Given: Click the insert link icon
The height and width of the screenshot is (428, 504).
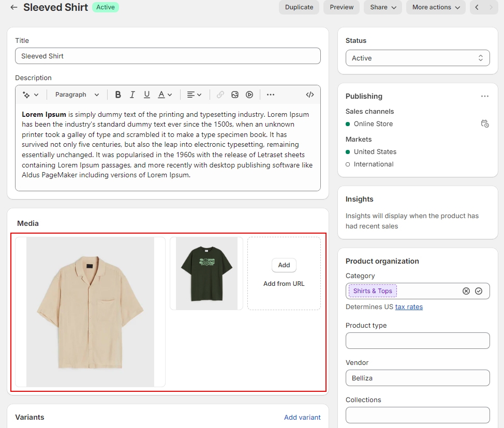Looking at the screenshot, I should point(220,95).
